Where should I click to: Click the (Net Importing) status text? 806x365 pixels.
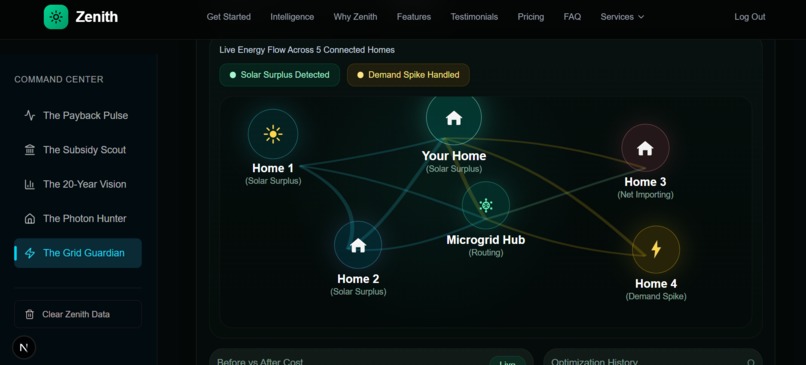[x=645, y=195]
